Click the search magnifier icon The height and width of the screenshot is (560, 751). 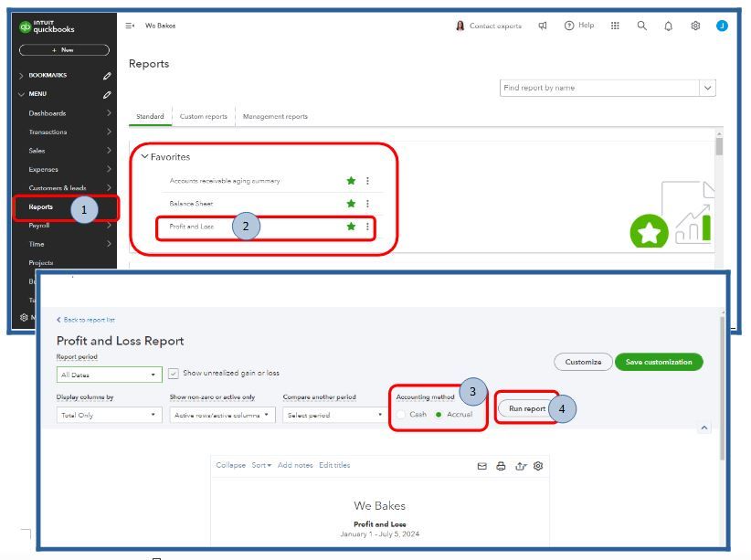(x=641, y=26)
